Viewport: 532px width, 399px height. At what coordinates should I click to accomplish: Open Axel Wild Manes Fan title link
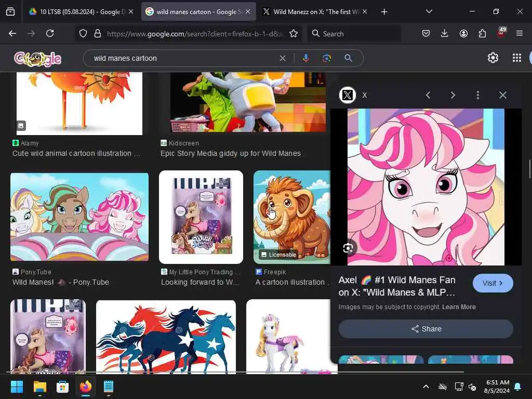coord(397,286)
